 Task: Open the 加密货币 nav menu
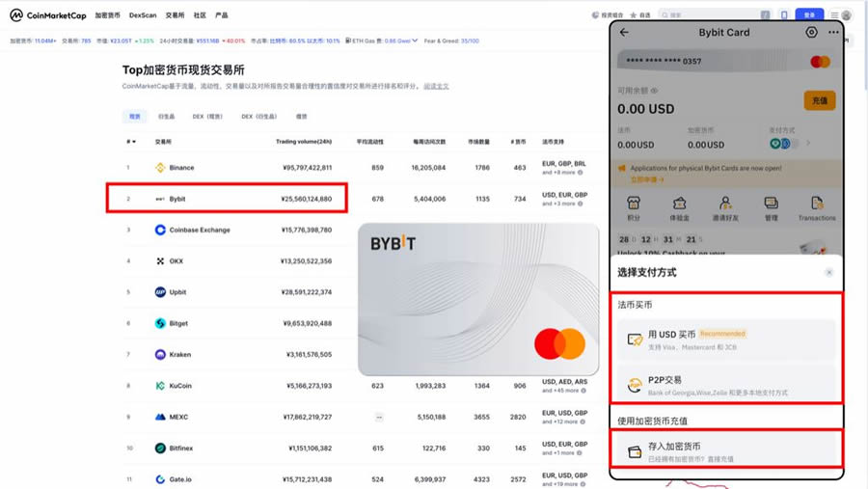(107, 15)
